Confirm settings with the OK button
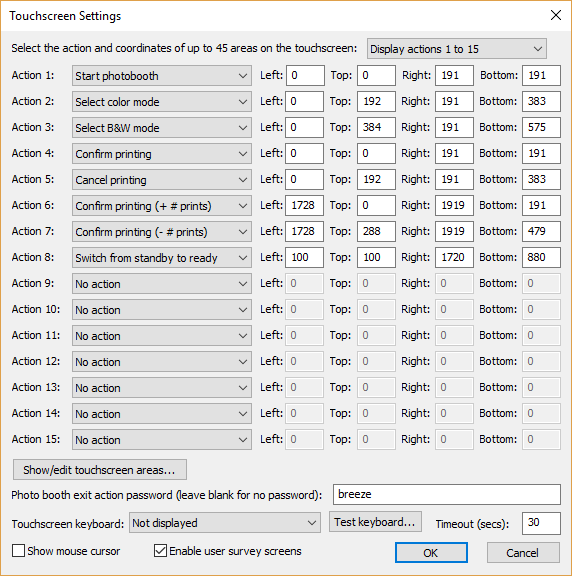This screenshot has width=572, height=576. click(x=431, y=552)
